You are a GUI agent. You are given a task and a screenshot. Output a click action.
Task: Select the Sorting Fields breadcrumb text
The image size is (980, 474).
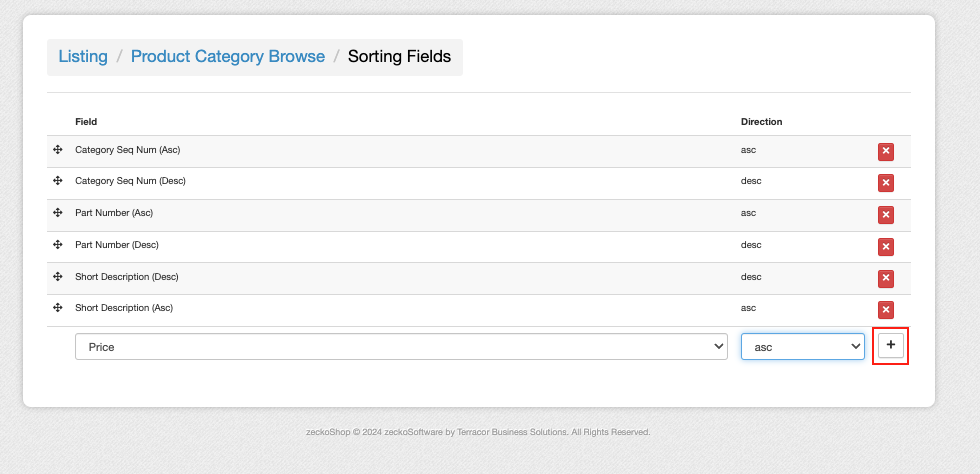[399, 56]
